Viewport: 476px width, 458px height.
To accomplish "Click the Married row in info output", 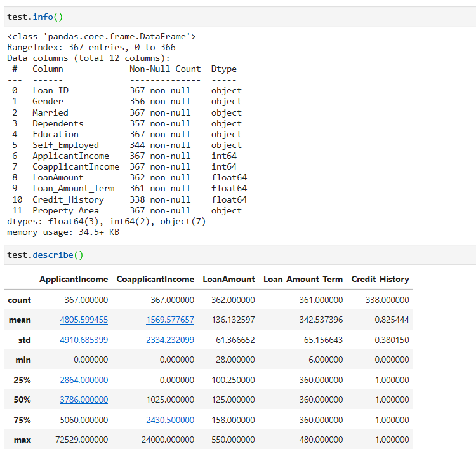I will (x=127, y=112).
